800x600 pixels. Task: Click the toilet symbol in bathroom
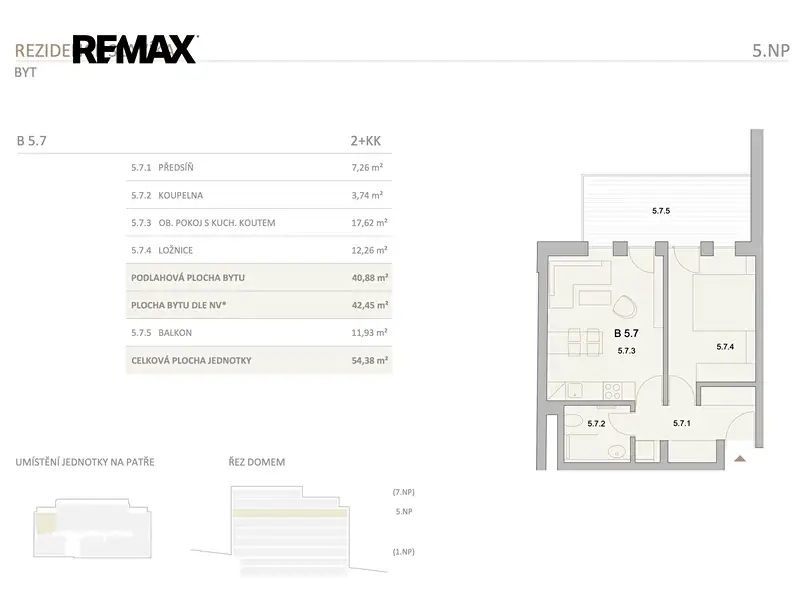(x=574, y=421)
